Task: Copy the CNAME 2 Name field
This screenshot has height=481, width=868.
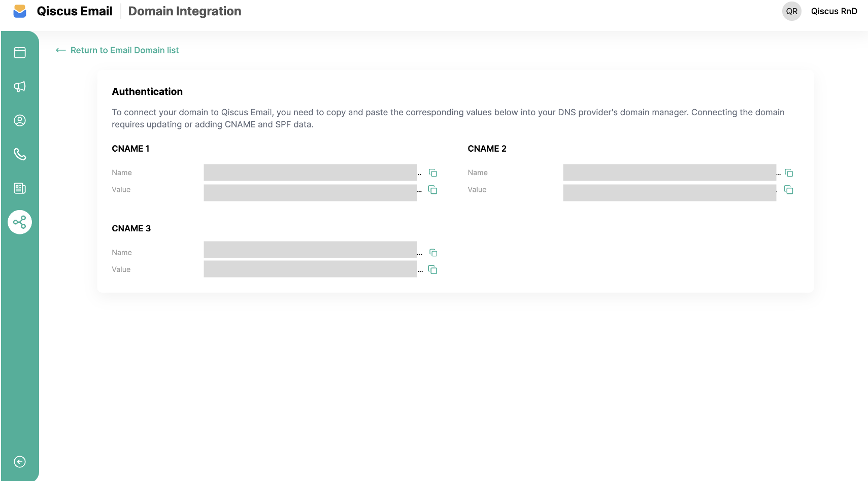Action: [789, 173]
